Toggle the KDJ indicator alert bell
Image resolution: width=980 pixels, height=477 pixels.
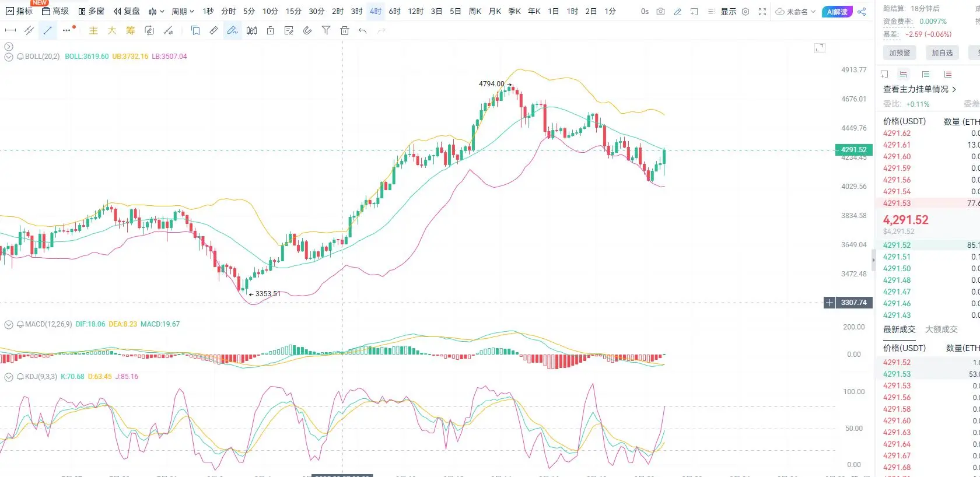coord(20,377)
